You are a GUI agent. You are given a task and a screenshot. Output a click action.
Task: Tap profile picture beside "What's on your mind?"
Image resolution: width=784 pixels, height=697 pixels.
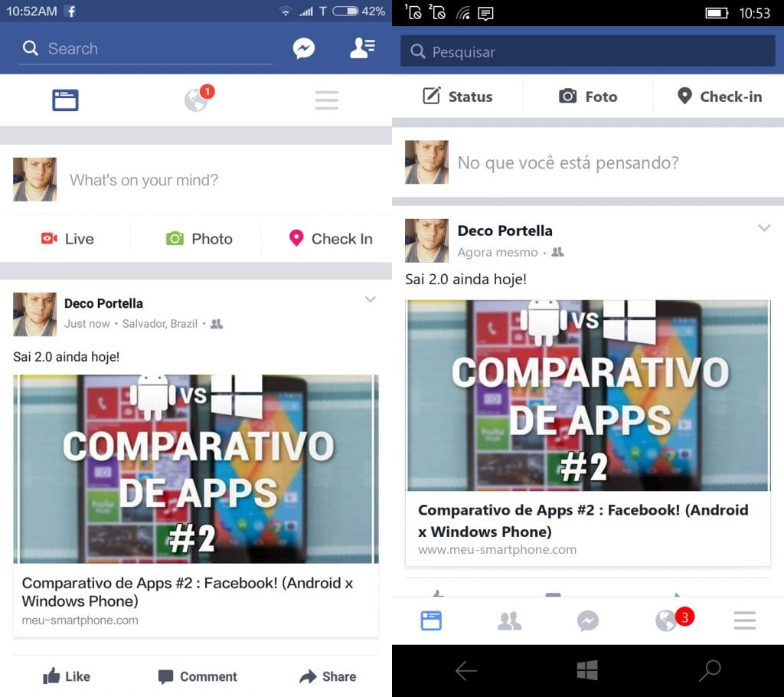point(34,180)
